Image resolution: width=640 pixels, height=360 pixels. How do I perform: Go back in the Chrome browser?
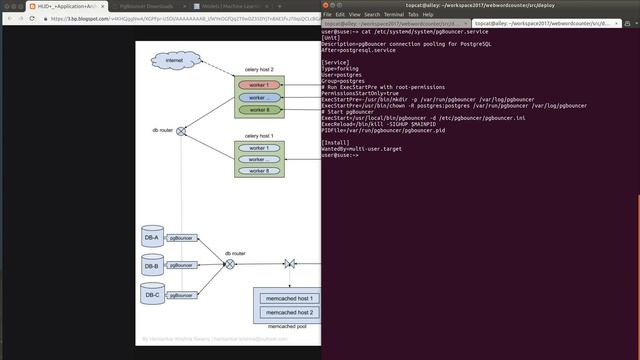[10, 19]
